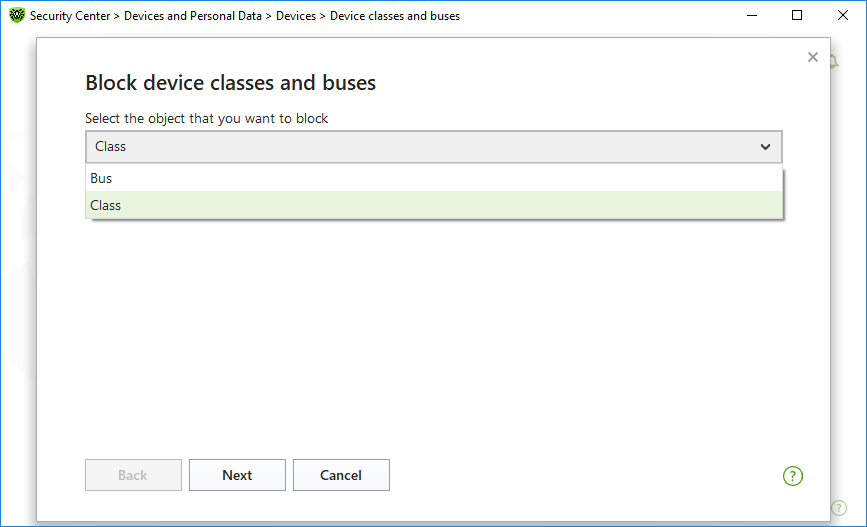The image size is (867, 527).
Task: Close the Block device classes dialog
Action: tap(812, 57)
